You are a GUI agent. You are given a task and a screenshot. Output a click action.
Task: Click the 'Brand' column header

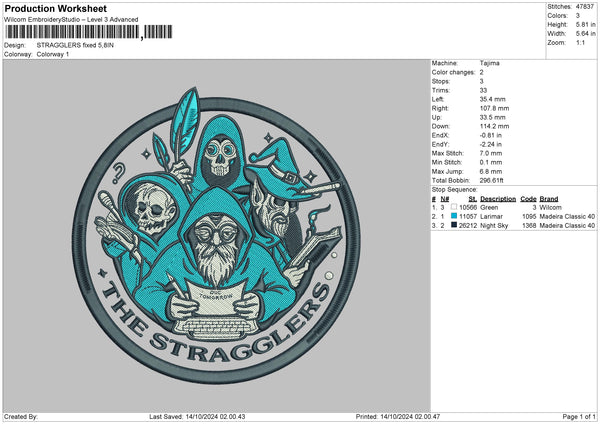549,199
